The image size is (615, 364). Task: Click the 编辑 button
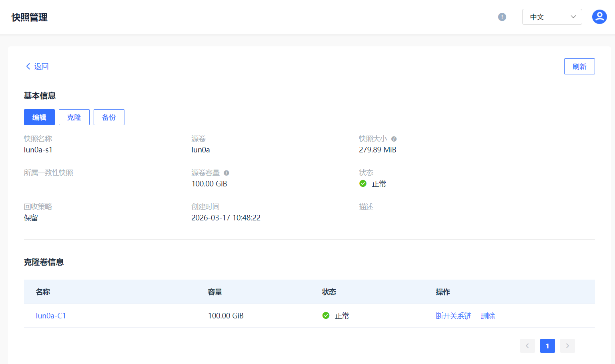click(39, 117)
